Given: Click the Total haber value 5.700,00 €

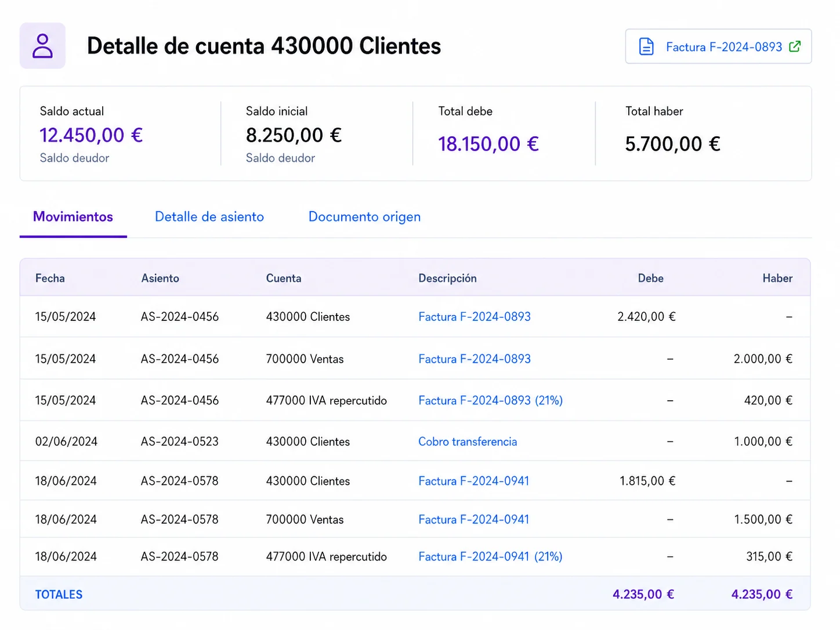Looking at the screenshot, I should 673,144.
